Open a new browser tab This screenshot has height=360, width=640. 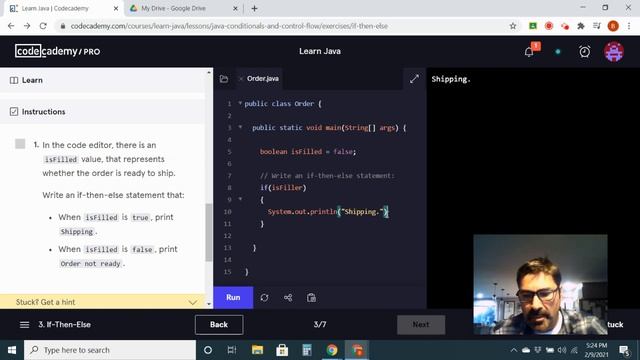point(254,8)
